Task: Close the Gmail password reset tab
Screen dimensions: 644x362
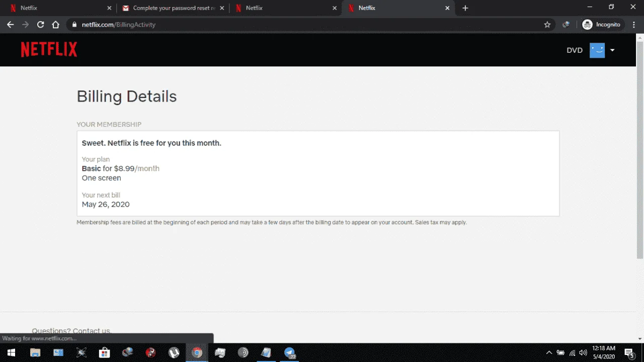Action: (222, 8)
